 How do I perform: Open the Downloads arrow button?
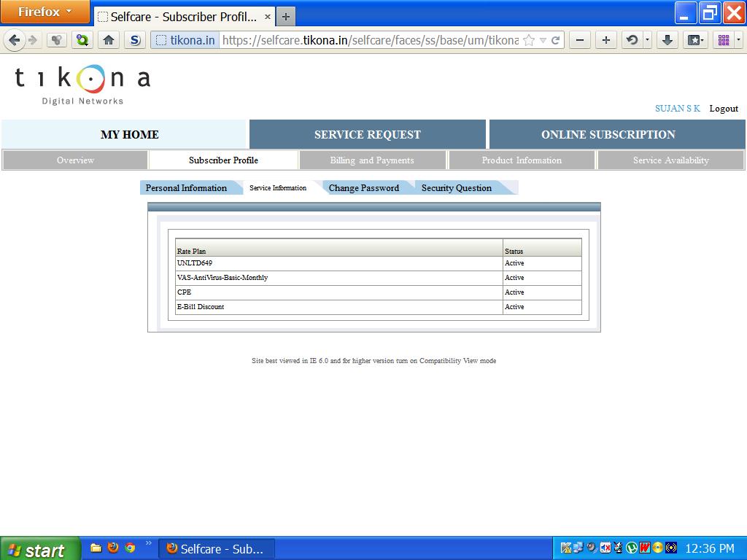(x=667, y=40)
